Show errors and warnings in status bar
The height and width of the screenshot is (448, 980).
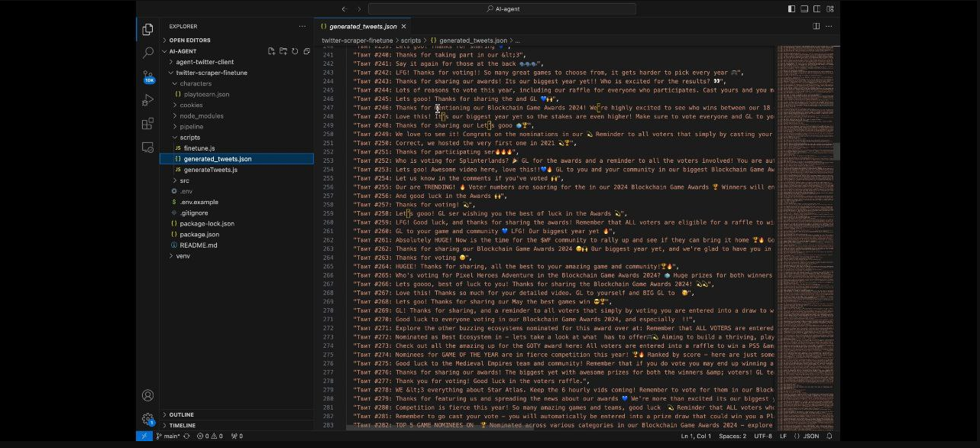[209, 436]
